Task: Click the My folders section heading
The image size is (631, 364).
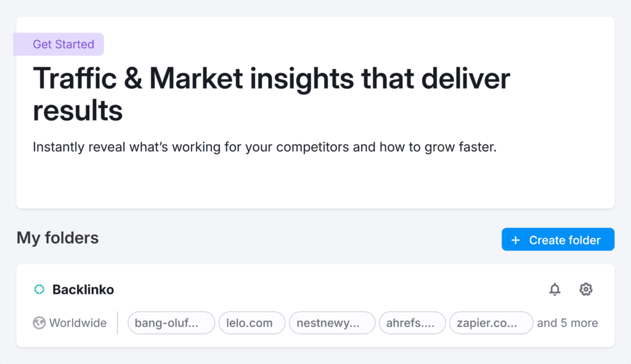Action: pos(57,238)
